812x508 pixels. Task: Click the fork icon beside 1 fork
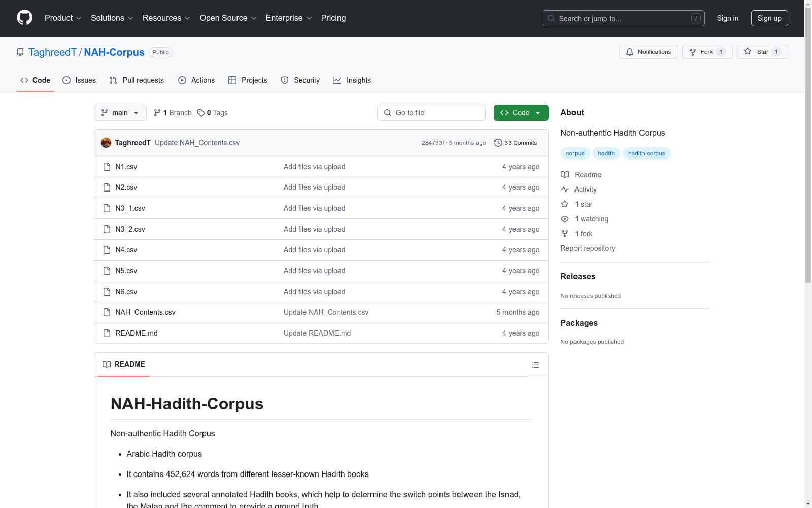pyautogui.click(x=565, y=234)
